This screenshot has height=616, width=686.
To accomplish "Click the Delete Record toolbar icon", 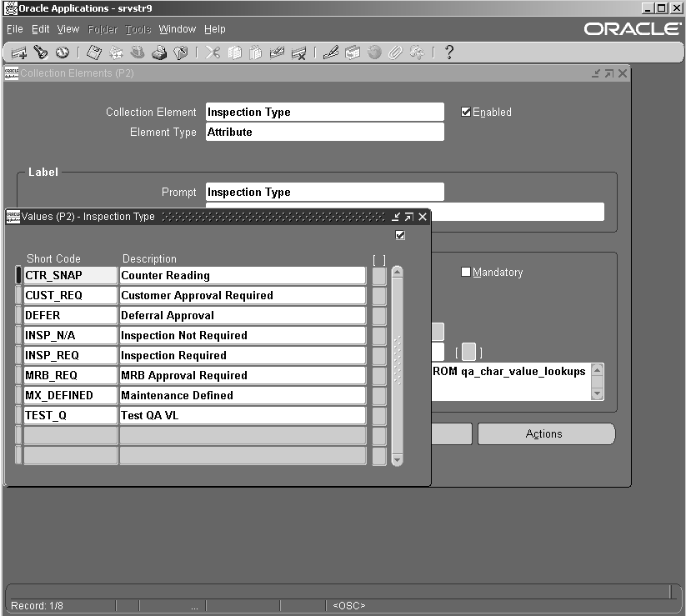I will click(298, 53).
